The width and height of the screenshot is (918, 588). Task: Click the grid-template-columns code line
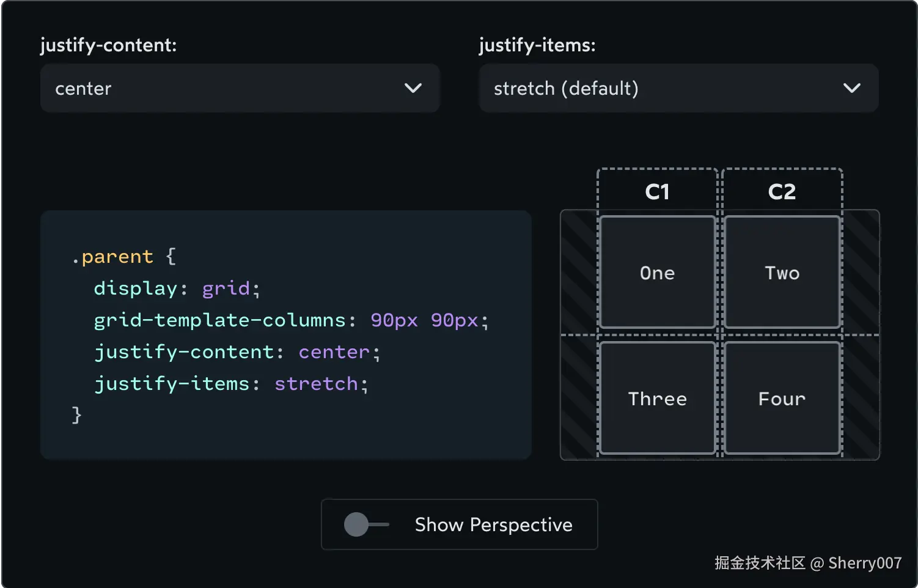tap(291, 320)
